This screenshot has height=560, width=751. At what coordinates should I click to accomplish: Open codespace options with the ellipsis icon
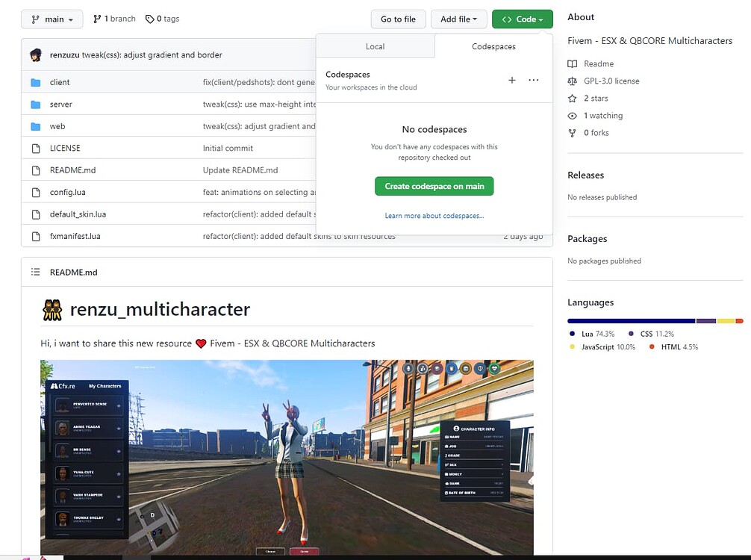[x=533, y=80]
